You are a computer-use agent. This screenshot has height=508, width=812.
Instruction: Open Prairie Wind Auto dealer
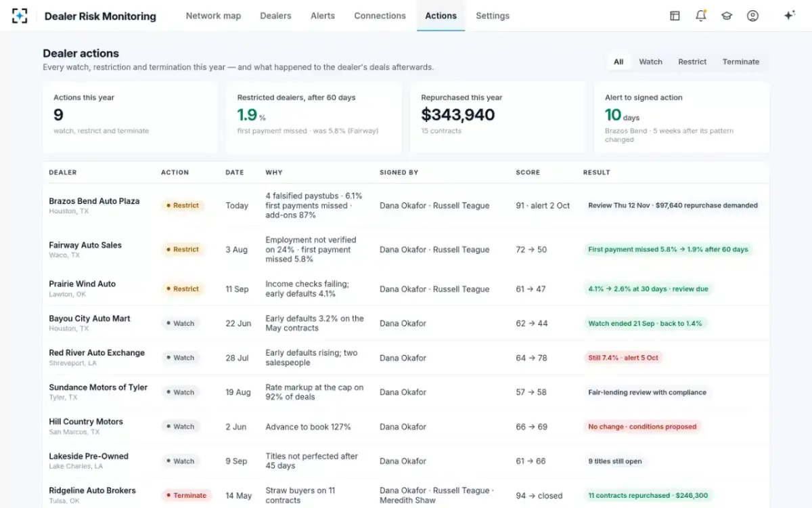point(83,284)
